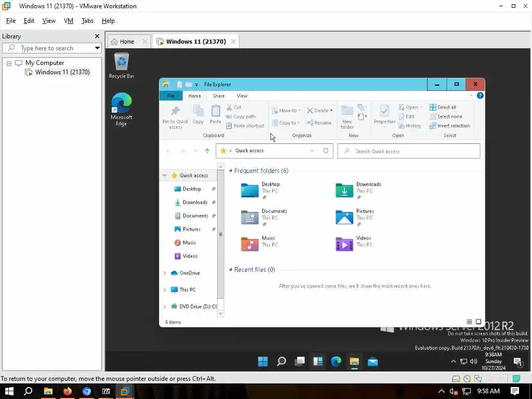Switch to large icons view in status bar
The image size is (532, 399).
[478, 322]
